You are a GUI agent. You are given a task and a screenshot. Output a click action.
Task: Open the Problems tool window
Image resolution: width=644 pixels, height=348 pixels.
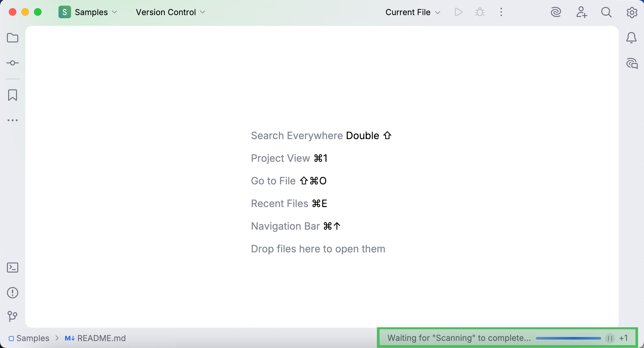(x=13, y=293)
